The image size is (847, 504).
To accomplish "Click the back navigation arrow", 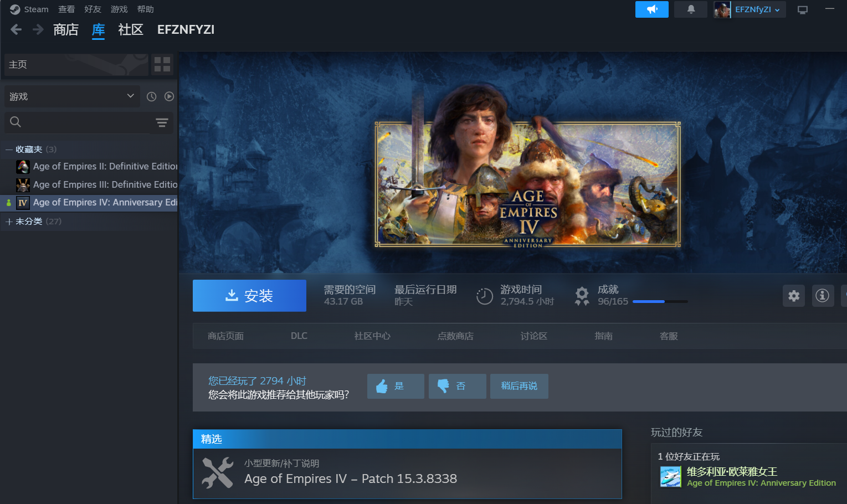I will [x=16, y=29].
